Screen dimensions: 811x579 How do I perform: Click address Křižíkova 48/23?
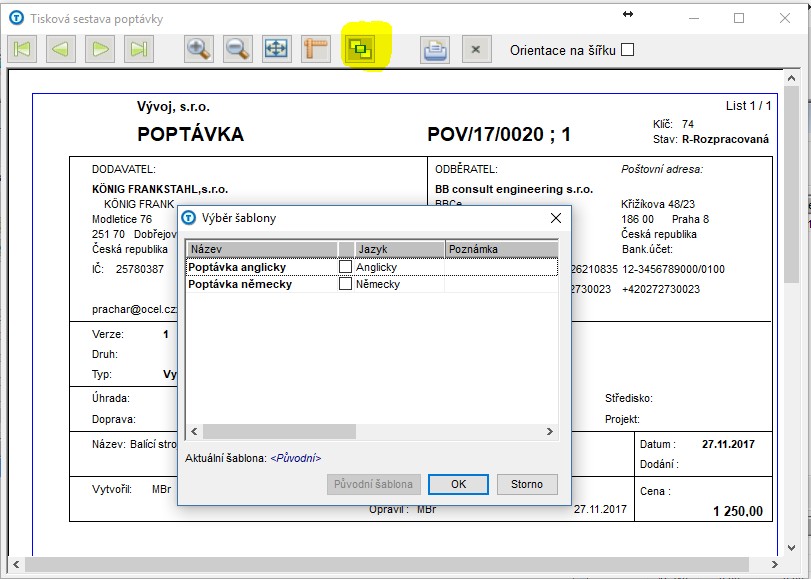point(658,204)
